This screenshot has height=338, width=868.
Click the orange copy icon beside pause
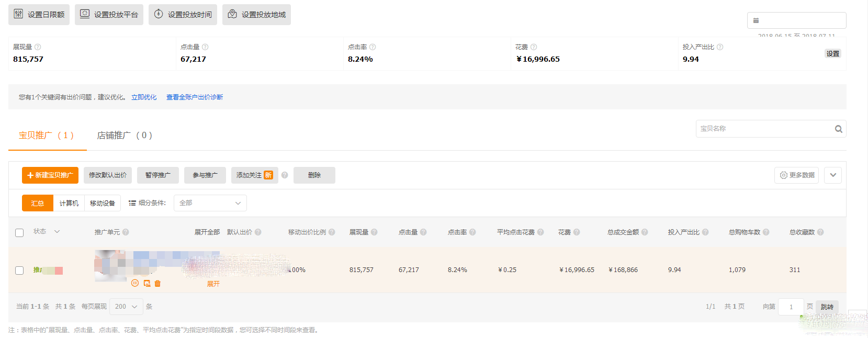pyautogui.click(x=146, y=283)
